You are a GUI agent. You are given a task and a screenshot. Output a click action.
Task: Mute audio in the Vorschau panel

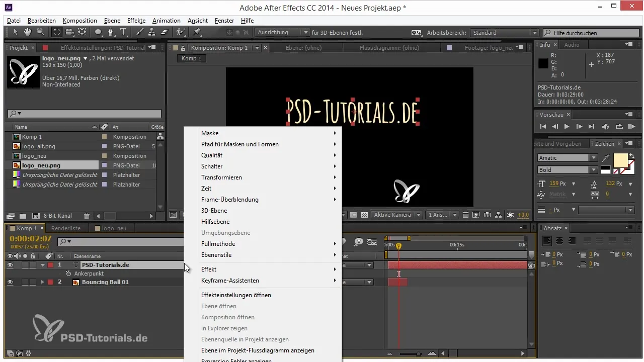(x=605, y=127)
